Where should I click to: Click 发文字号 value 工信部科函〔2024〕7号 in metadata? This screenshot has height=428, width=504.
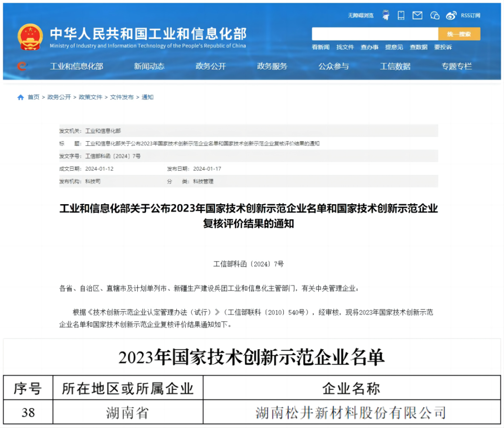click(113, 156)
